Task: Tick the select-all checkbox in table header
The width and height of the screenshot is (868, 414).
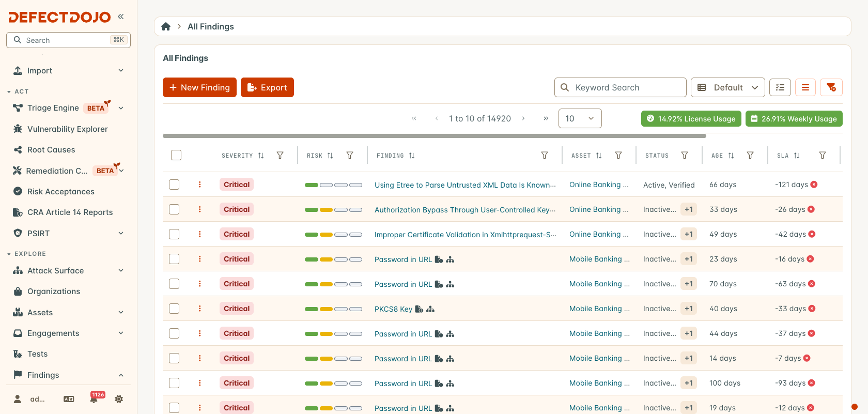Action: [176, 155]
